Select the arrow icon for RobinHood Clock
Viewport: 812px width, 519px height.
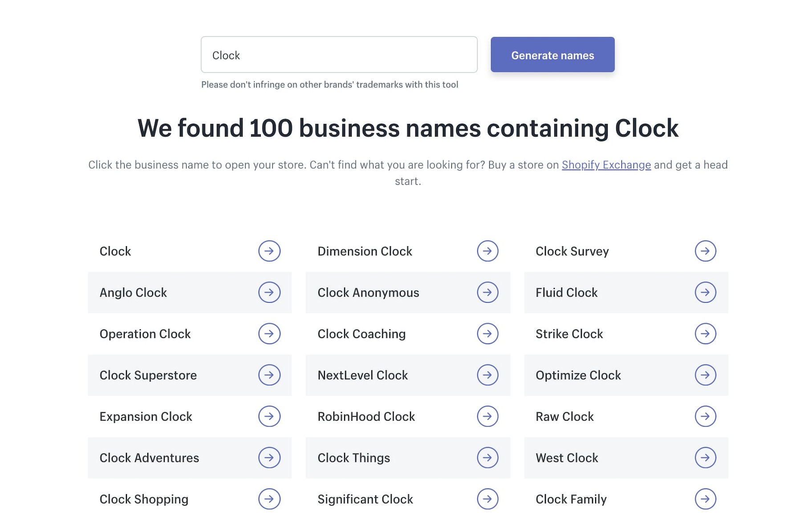tap(487, 417)
